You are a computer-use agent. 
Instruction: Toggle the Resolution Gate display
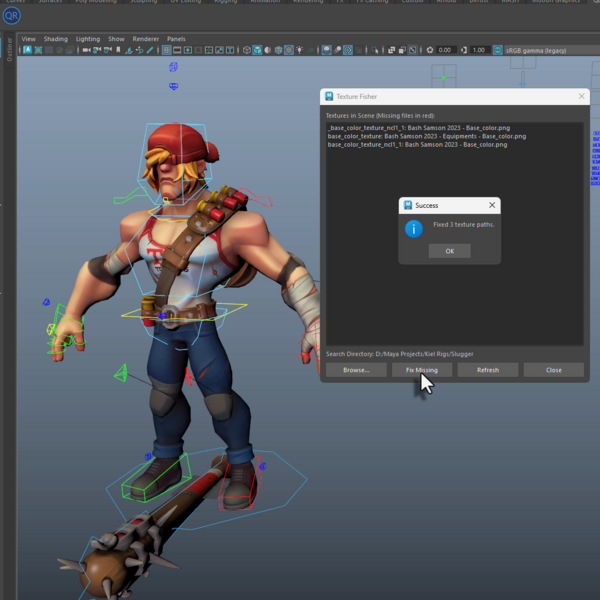tap(188, 50)
